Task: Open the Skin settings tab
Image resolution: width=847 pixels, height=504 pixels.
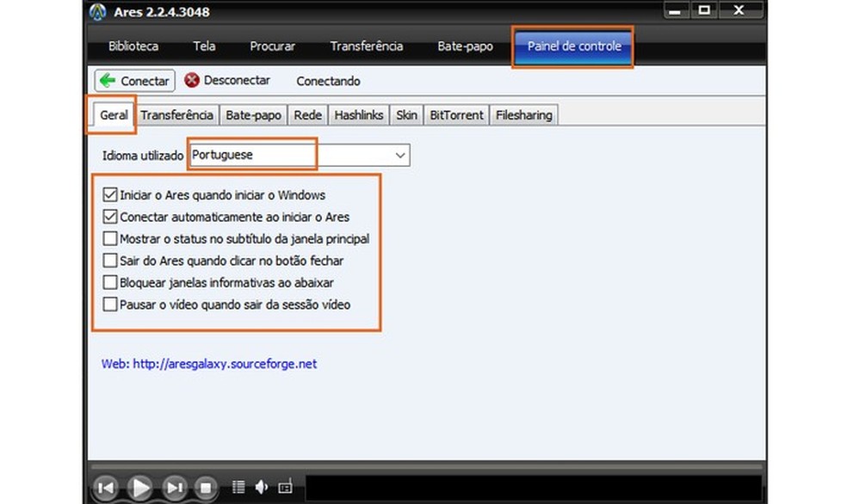Action: pos(406,115)
